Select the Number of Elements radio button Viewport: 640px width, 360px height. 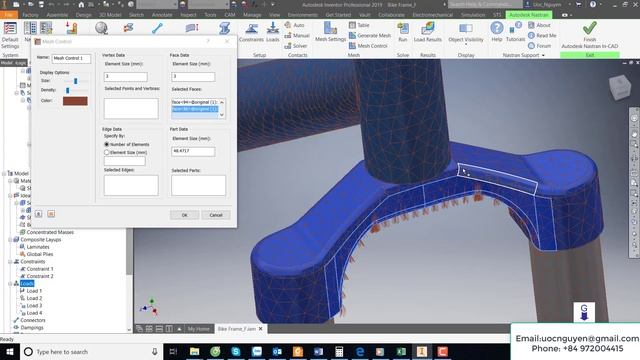point(107,144)
